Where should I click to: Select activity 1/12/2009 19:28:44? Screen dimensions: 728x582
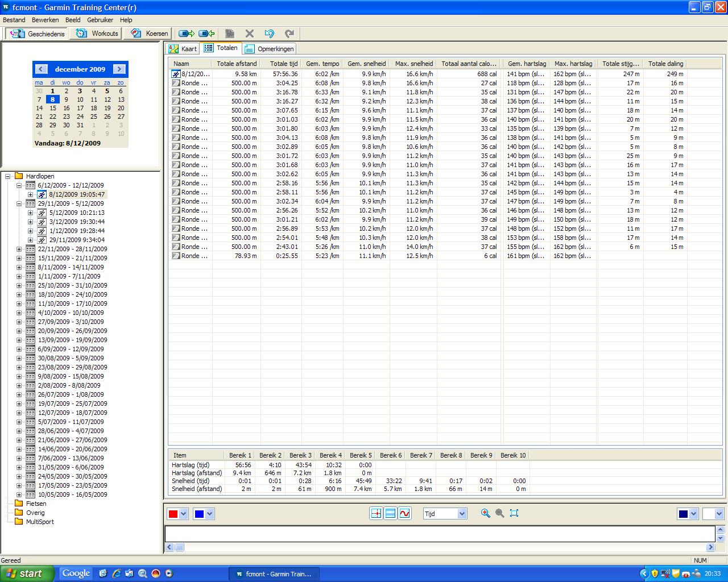[77, 231]
